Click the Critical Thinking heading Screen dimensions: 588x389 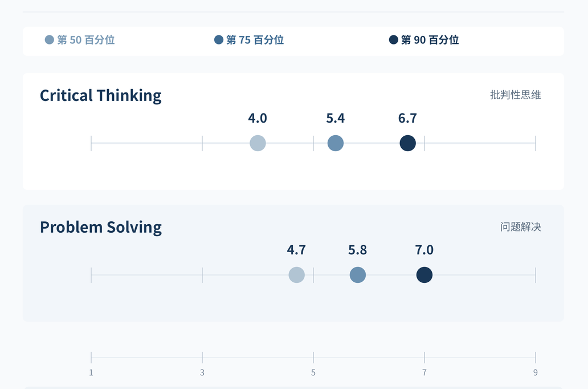[x=100, y=96]
